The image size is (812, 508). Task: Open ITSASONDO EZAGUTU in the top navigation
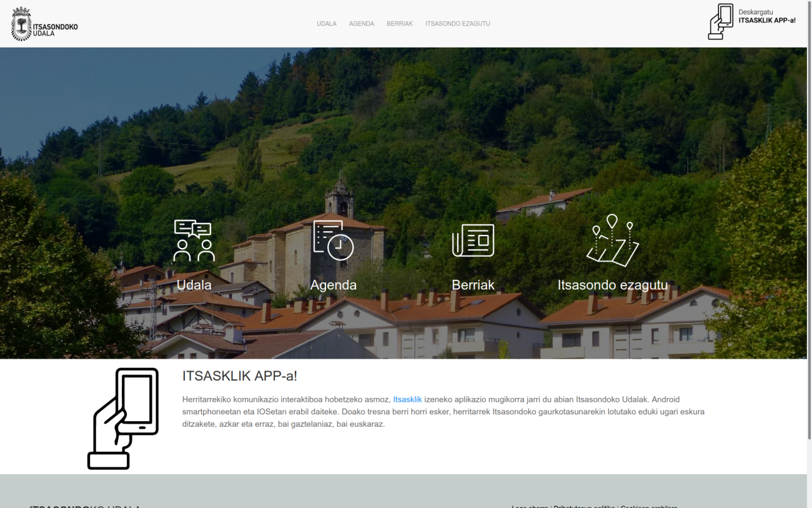click(457, 24)
